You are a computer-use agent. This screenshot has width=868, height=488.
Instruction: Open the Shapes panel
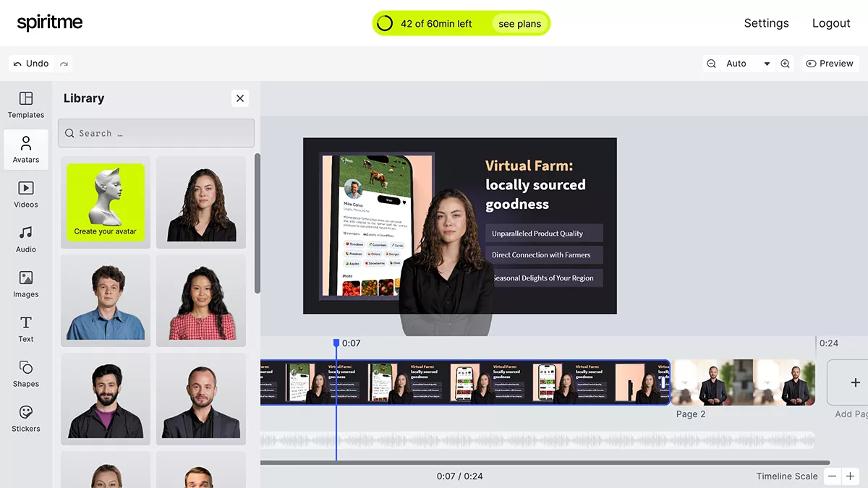point(26,374)
